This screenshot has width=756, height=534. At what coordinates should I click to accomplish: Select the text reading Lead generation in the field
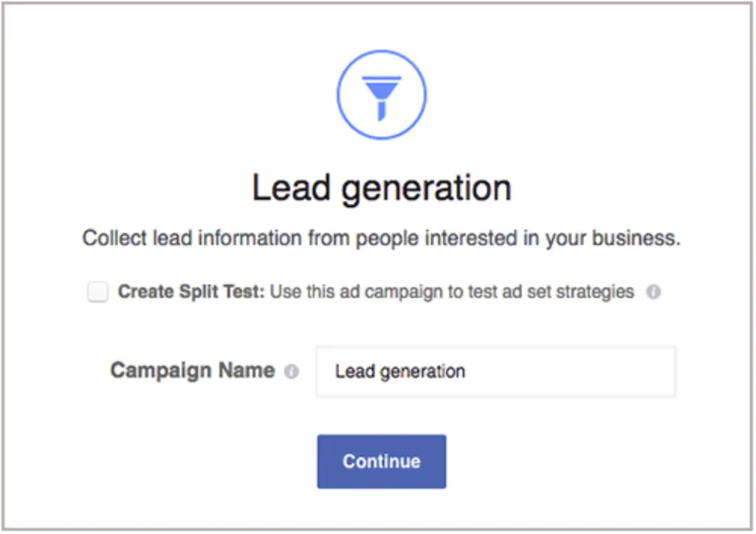point(400,372)
